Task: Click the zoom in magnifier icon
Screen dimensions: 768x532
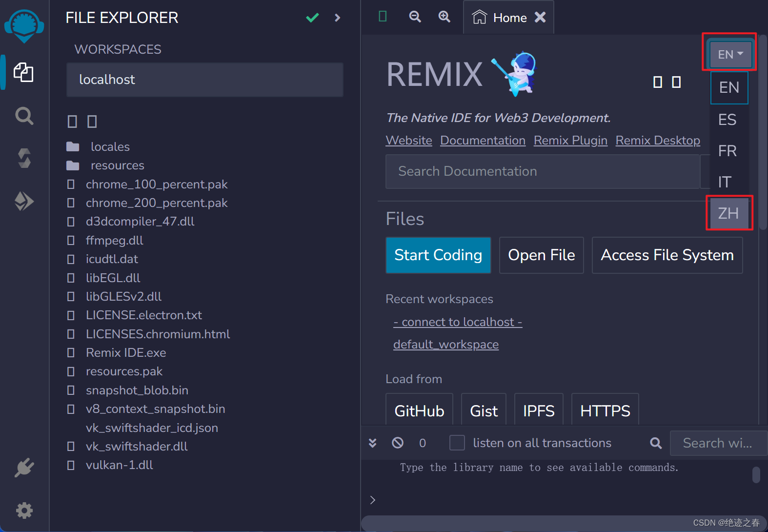Action: coord(444,17)
